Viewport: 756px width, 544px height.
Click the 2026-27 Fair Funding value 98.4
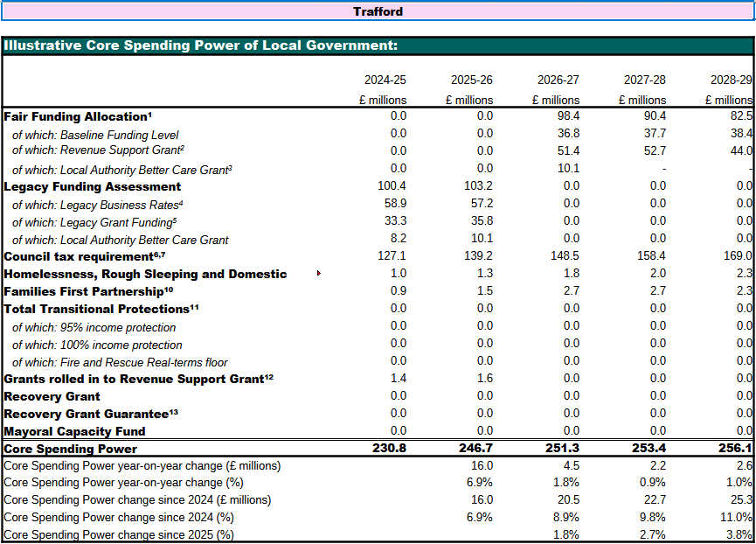point(568,116)
